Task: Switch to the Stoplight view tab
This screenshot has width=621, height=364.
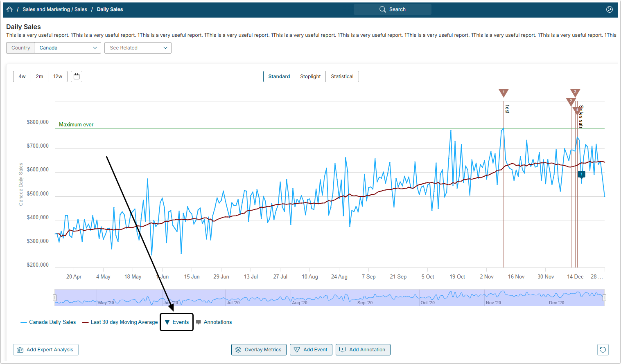Action: (310, 76)
